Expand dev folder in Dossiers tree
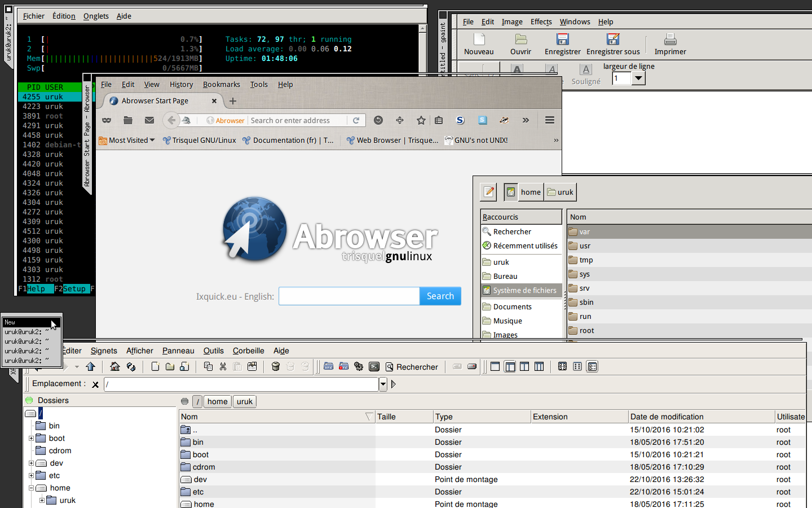 pos(32,463)
